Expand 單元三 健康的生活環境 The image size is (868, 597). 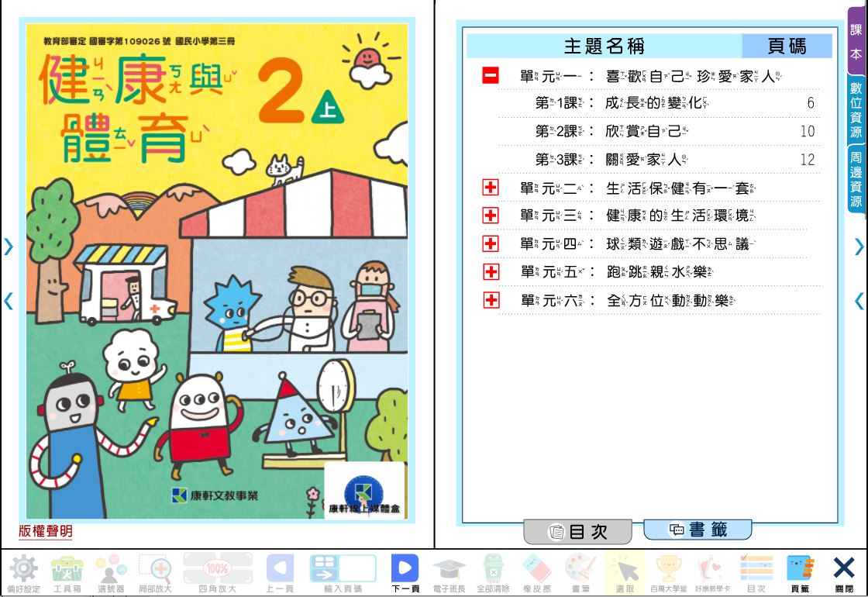[491, 215]
